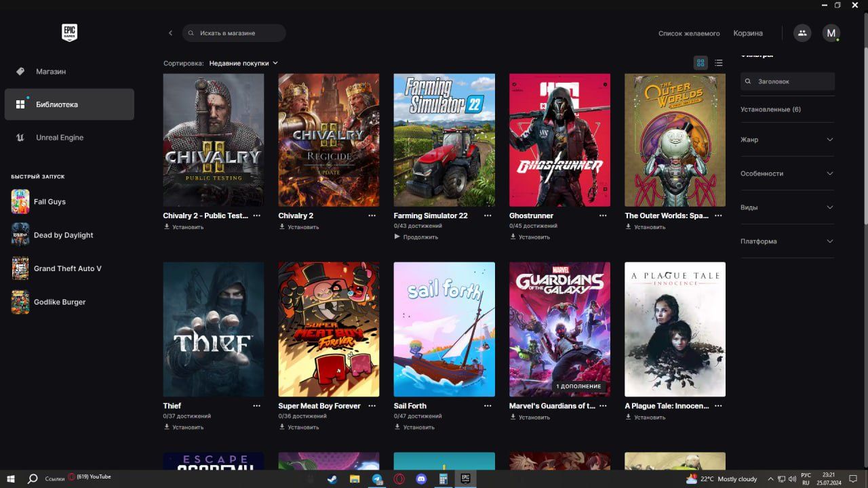The image size is (868, 488).
Task: Open Super Meat Boy Forever cover
Action: click(329, 329)
